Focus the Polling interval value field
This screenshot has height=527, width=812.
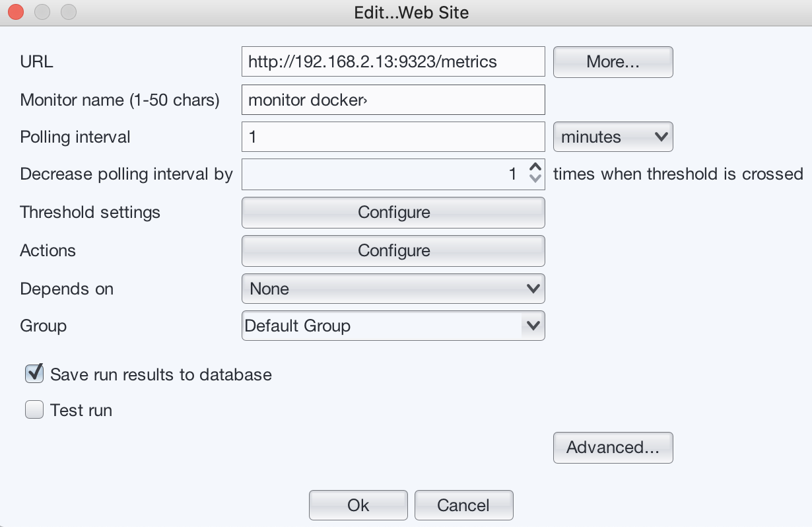[x=393, y=137]
